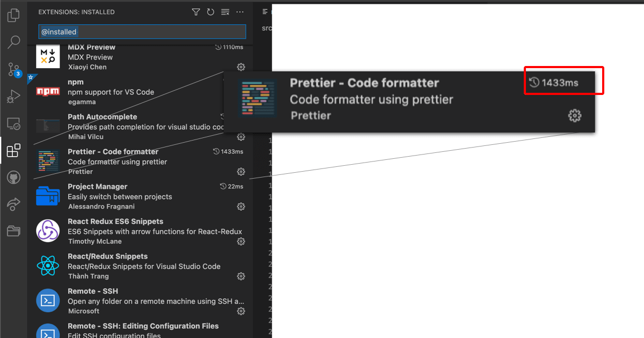
Task: Open Remote - SSH: Editing Configuration Files title
Action: tap(143, 326)
